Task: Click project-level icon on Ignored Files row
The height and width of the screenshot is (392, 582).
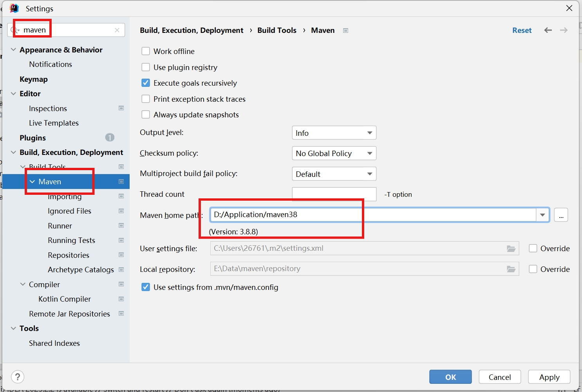Action: pyautogui.click(x=121, y=211)
